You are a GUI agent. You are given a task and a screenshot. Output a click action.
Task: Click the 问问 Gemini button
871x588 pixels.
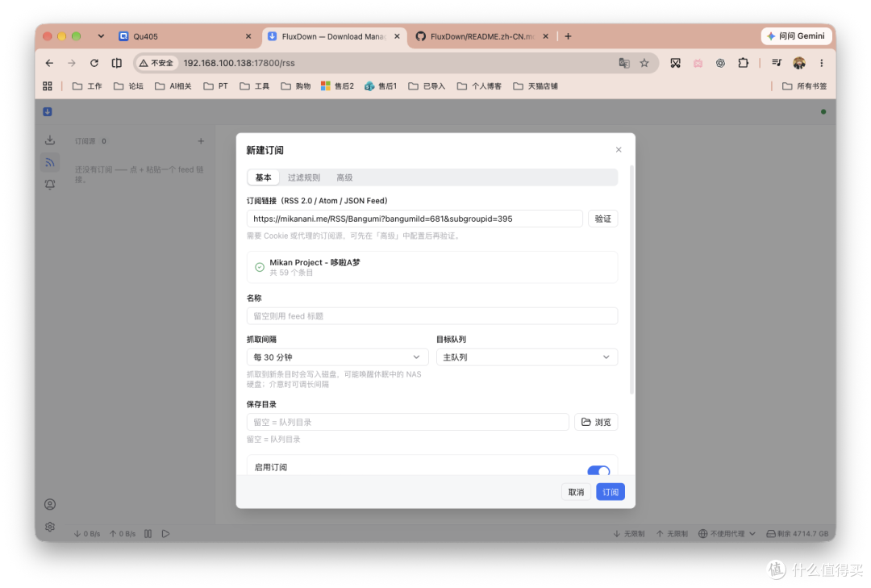tap(796, 36)
